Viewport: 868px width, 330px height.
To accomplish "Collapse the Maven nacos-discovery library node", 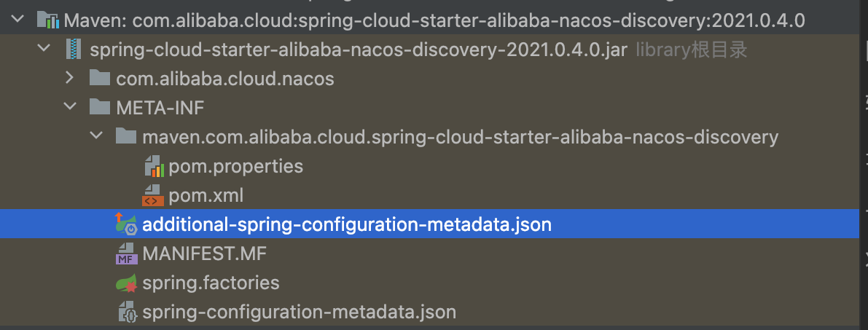I will point(17,20).
